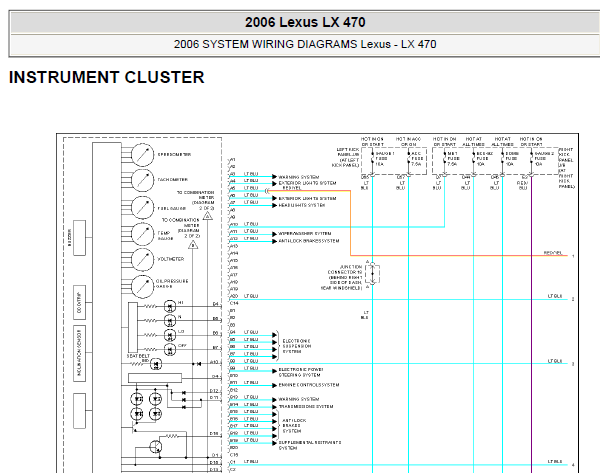Click the transistor symbol near bottom
The width and height of the screenshot is (600, 473).
(x=156, y=446)
